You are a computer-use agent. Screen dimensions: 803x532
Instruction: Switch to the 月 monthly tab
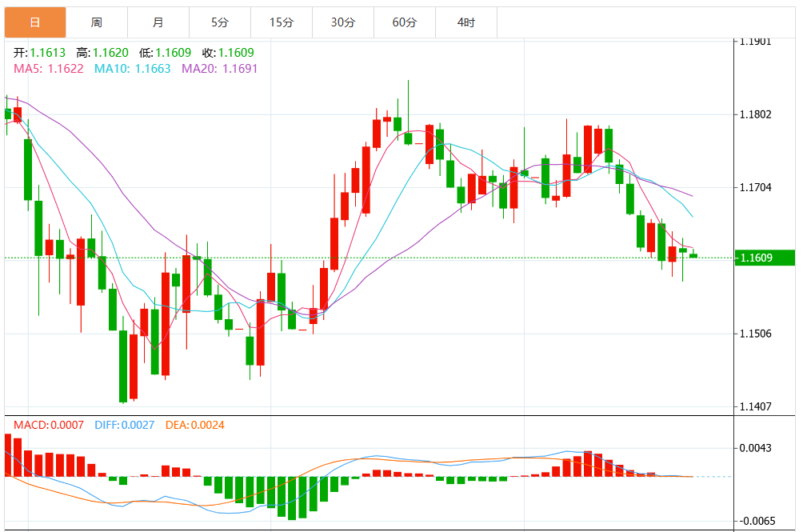[158, 22]
